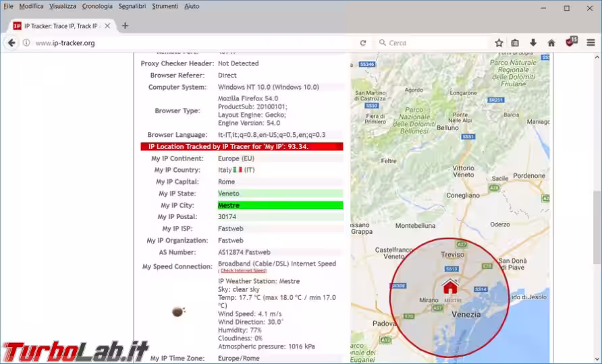The height and width of the screenshot is (364, 602).
Task: Click the red house marker on map
Action: pos(450,286)
